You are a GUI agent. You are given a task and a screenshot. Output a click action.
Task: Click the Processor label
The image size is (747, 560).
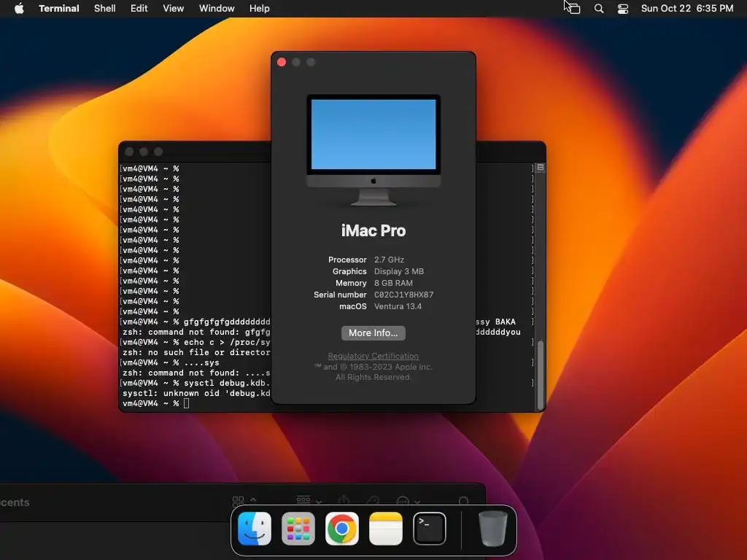347,260
